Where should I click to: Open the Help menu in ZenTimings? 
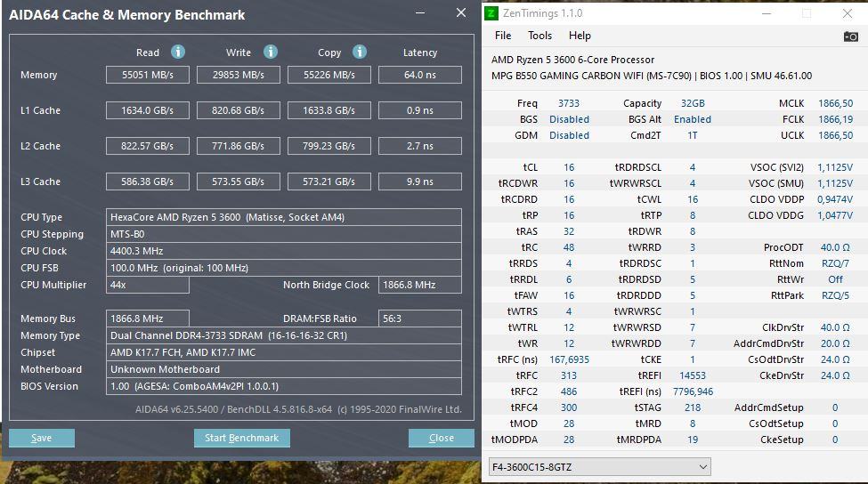(580, 36)
